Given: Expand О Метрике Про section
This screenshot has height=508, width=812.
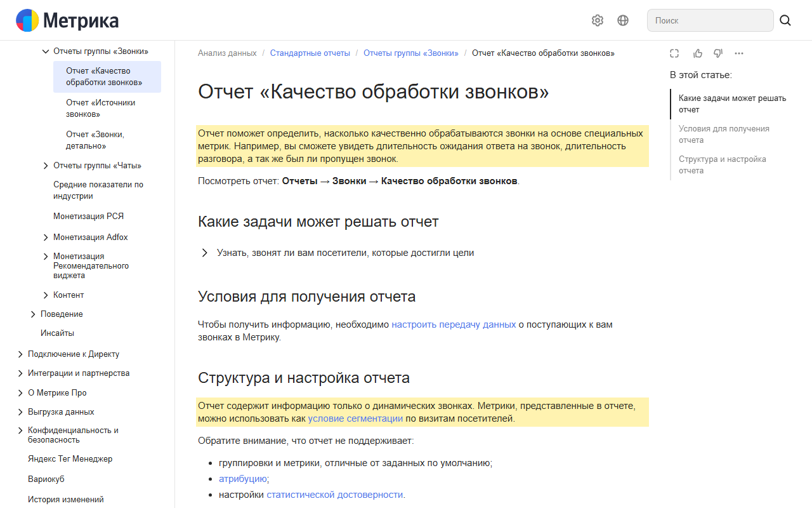Looking at the screenshot, I should (x=20, y=393).
